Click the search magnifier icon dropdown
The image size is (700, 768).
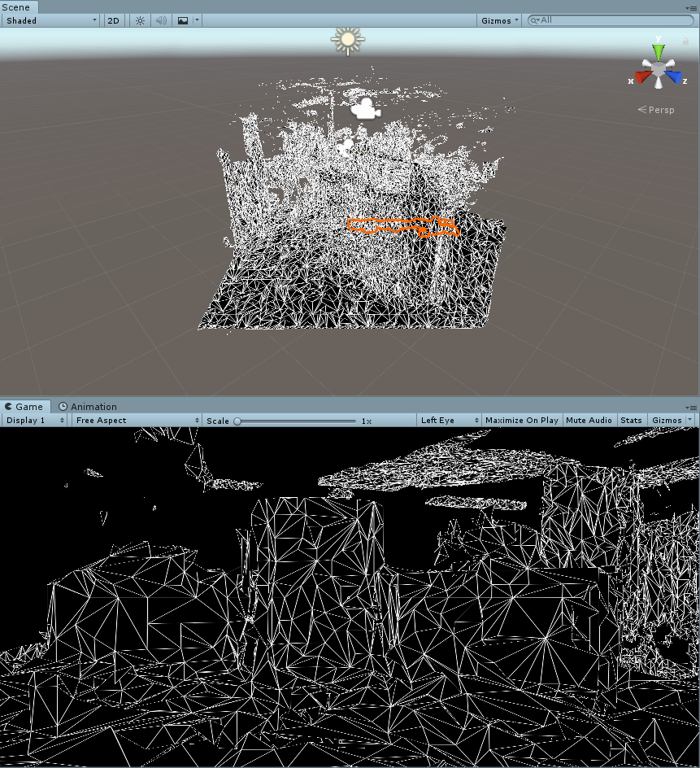[534, 20]
